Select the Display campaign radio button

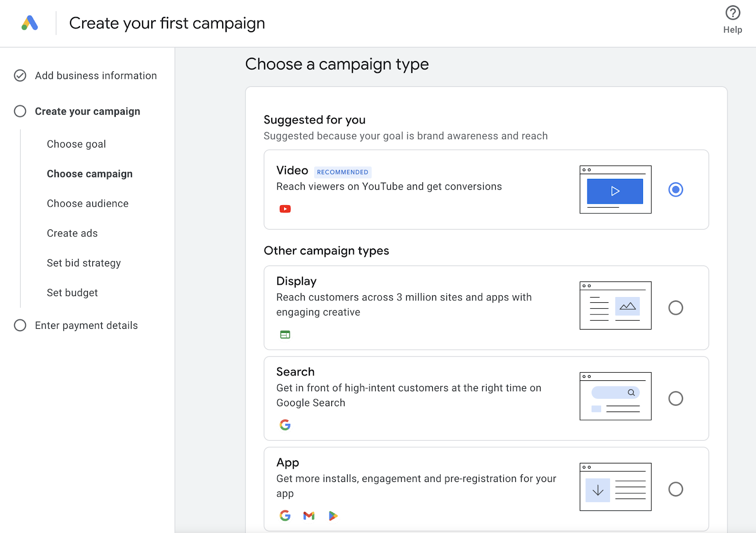(x=676, y=307)
